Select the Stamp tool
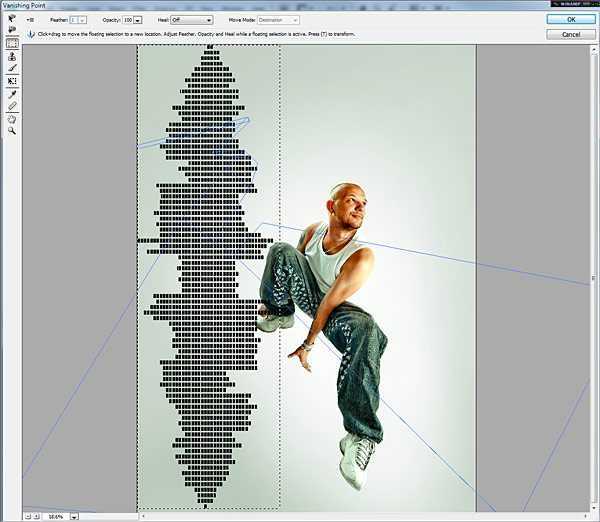600x522 pixels. click(x=12, y=57)
